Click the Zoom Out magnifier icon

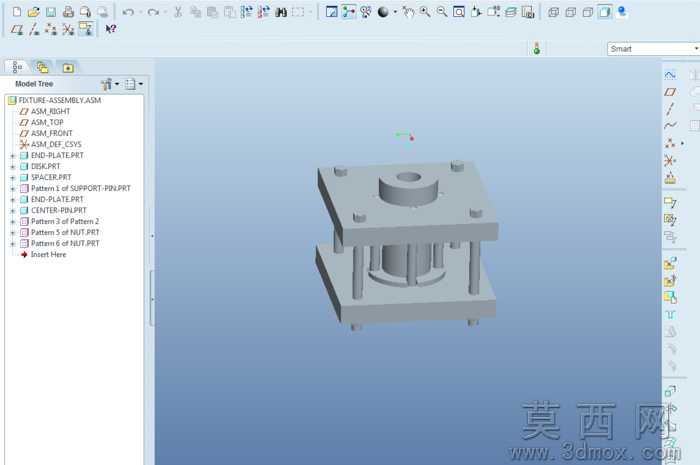click(x=442, y=12)
